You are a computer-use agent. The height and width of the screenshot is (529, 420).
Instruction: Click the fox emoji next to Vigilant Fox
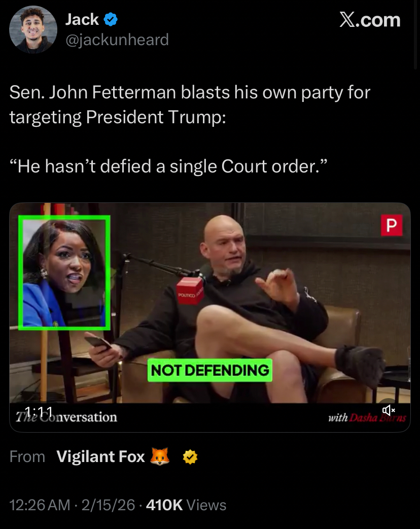click(x=160, y=457)
